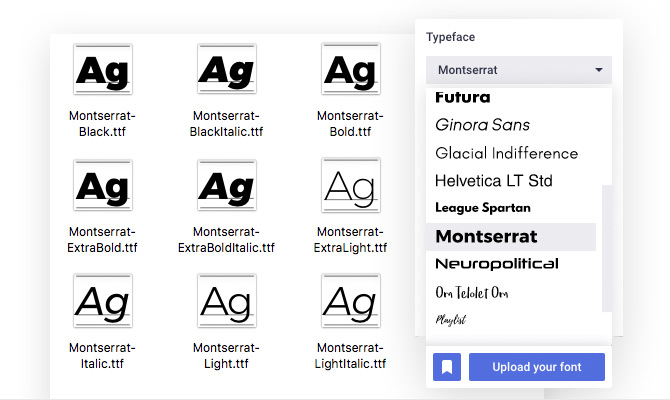
Task: Click the Upload your font button
Action: pos(537,367)
